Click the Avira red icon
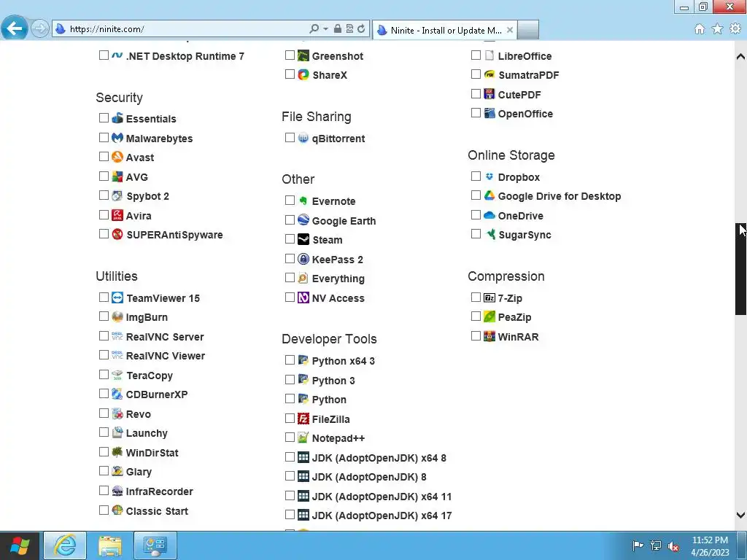Image resolution: width=747 pixels, height=560 pixels. click(117, 215)
